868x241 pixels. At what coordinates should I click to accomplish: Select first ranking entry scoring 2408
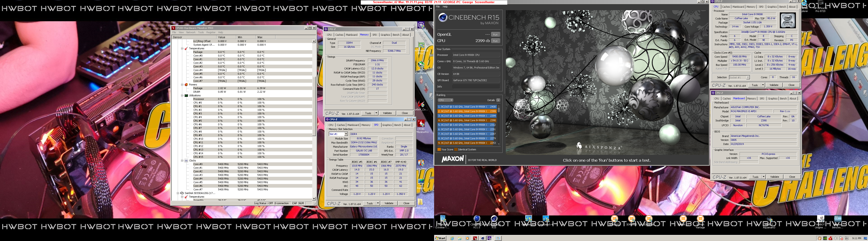467,107
